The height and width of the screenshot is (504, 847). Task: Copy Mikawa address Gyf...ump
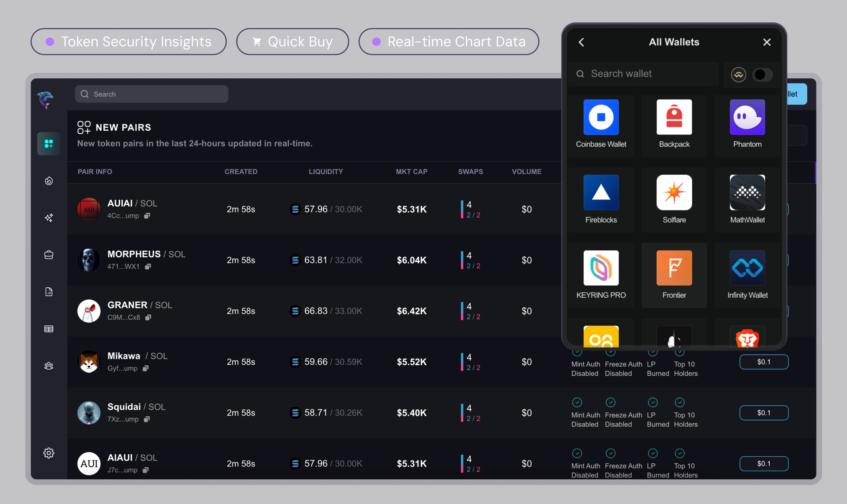[145, 368]
